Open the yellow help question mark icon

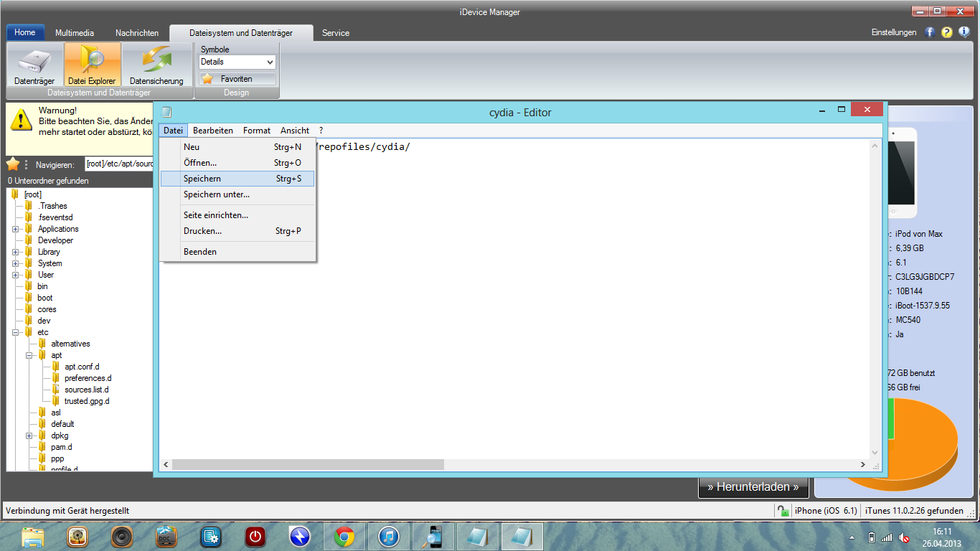click(x=947, y=32)
